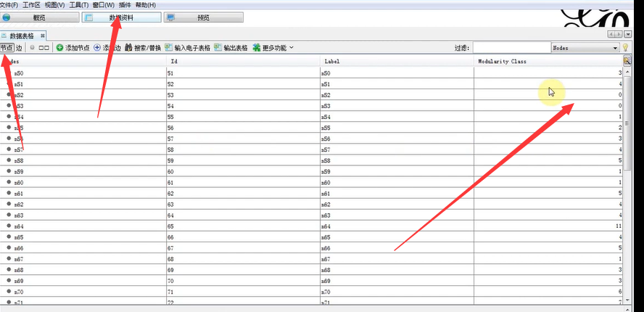Viewport: 644px width, 312px height.
Task: Open the Nodes filter column dropdown
Action: (585, 48)
